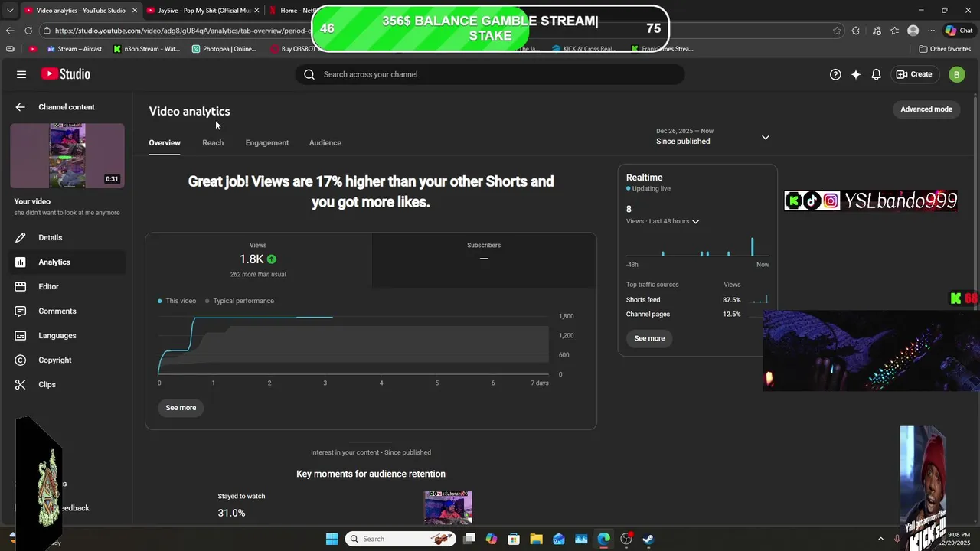Open Copilot Chat in the browser
The height and width of the screenshot is (551, 980).
[x=959, y=31]
